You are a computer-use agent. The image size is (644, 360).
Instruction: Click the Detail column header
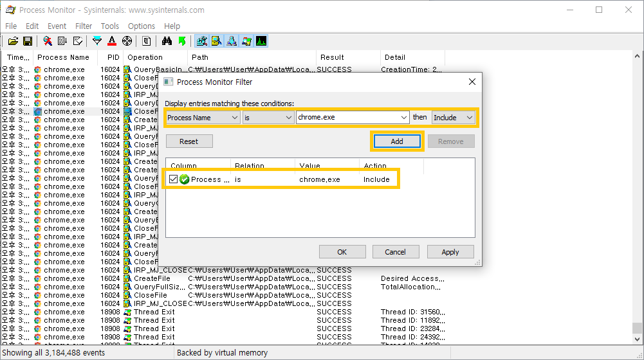pos(412,57)
